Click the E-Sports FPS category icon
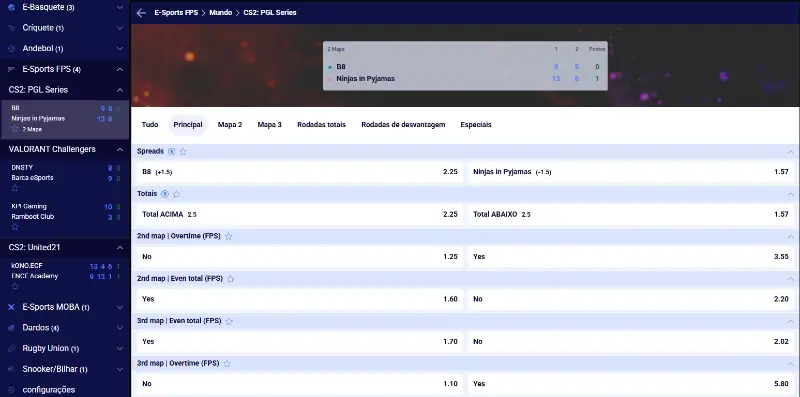800x397 pixels. [x=11, y=69]
